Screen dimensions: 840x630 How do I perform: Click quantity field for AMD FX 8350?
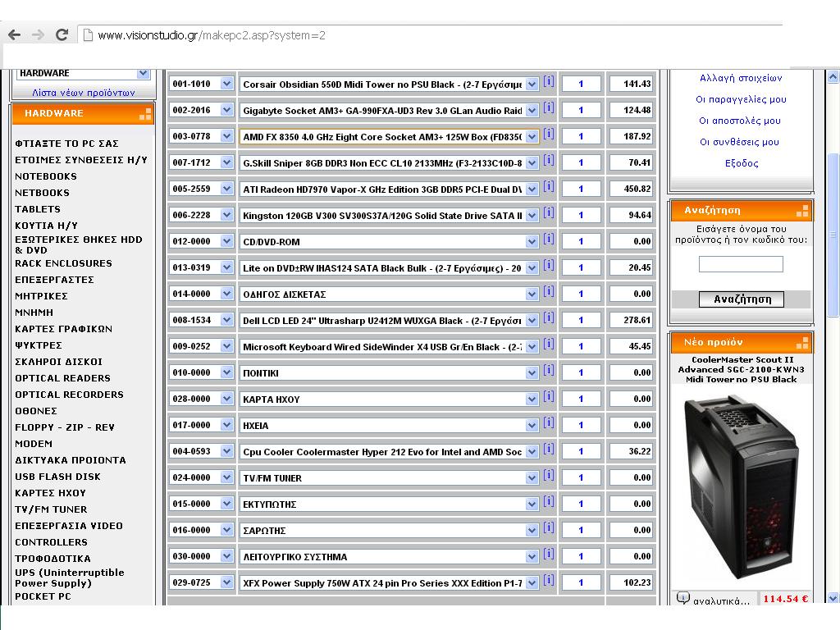click(x=581, y=137)
